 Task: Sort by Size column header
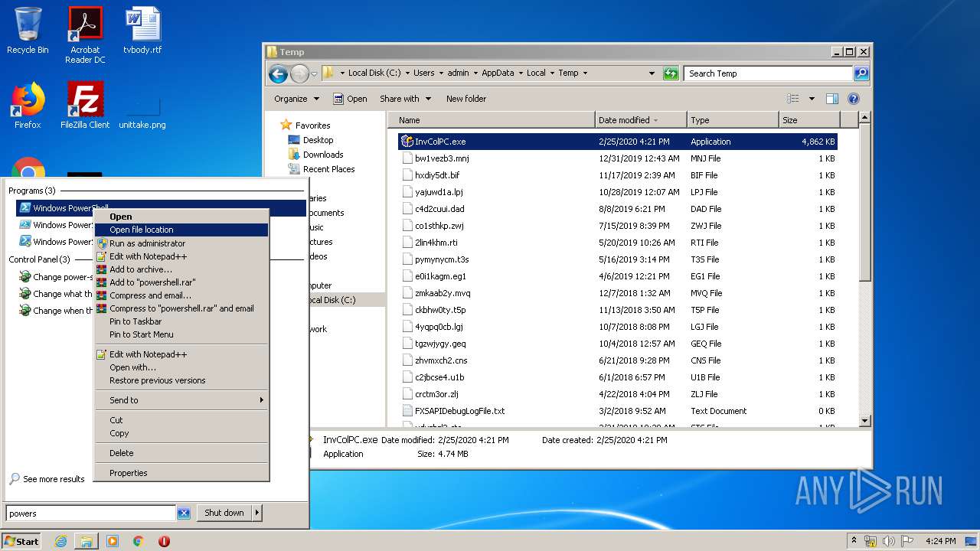coord(809,120)
